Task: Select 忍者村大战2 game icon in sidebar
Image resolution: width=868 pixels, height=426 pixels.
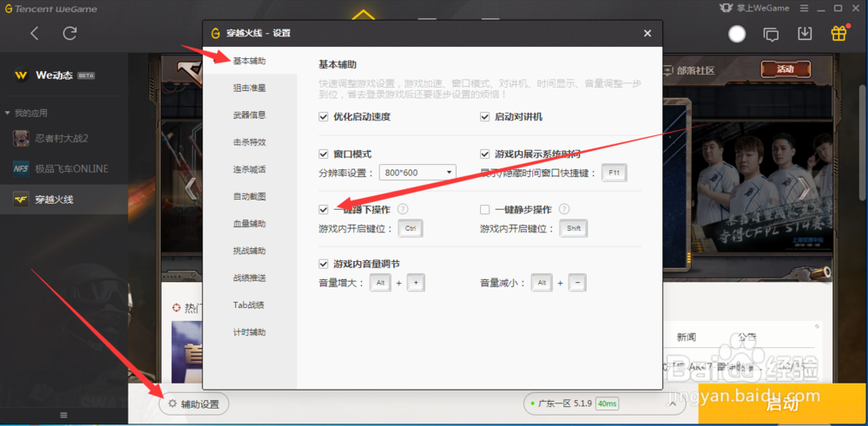Action: click(21, 138)
